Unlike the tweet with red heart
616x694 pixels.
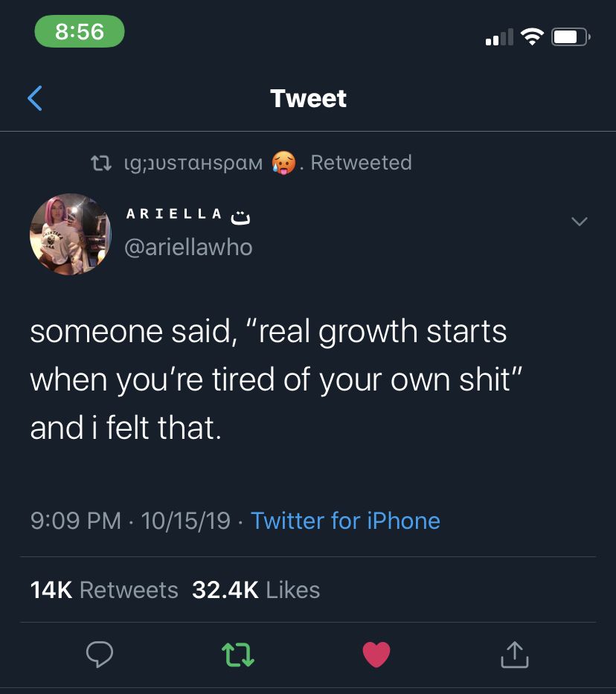coord(376,654)
